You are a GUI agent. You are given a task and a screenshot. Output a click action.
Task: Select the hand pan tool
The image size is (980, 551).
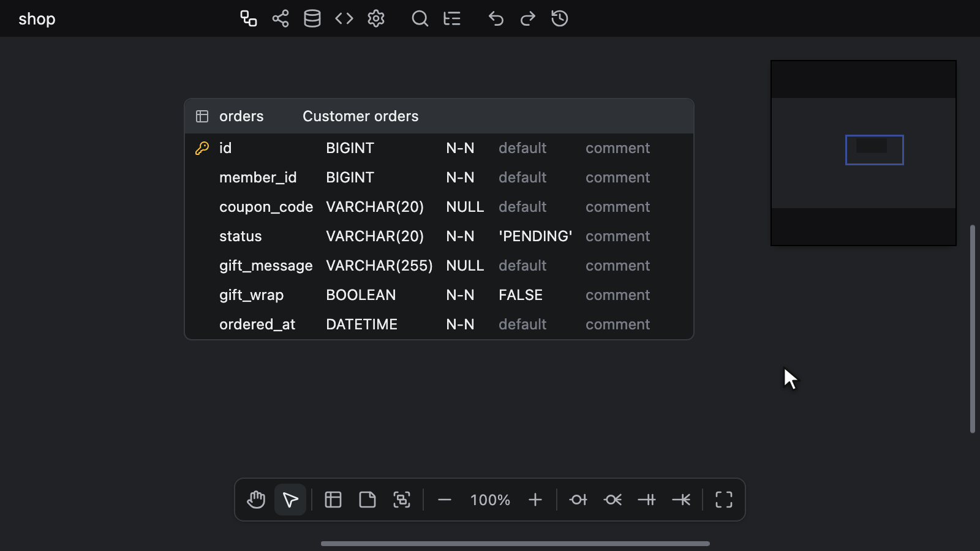pos(256,500)
